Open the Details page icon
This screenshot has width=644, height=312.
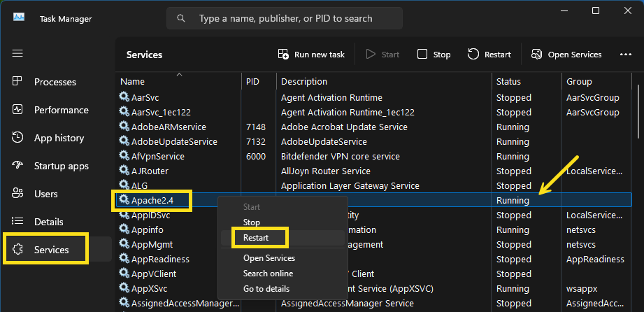pos(17,221)
